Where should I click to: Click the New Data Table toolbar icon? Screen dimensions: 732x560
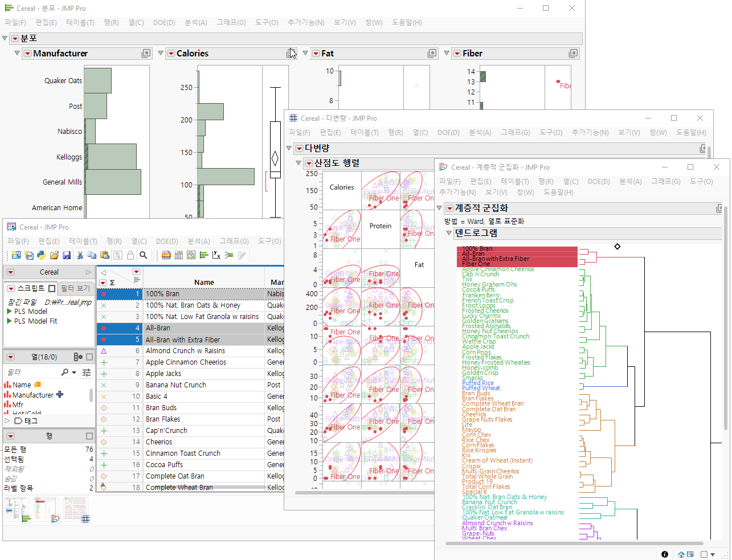pos(16,255)
